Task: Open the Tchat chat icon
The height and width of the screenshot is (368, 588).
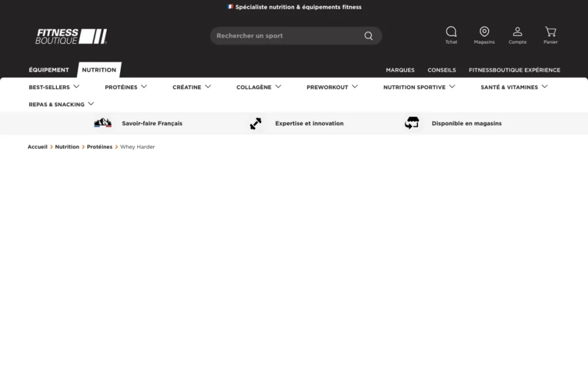Action: [x=451, y=32]
